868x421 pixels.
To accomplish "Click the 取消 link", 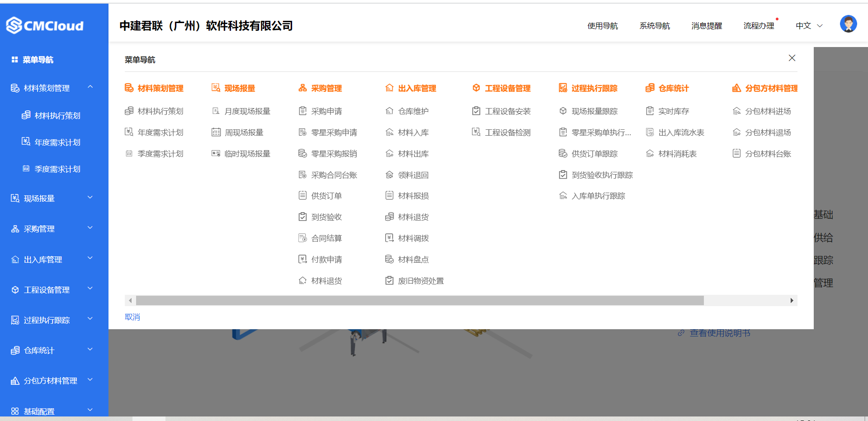I will tap(132, 317).
